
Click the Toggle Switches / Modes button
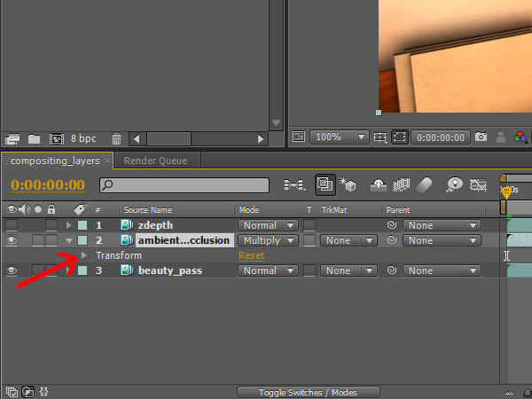tap(308, 392)
